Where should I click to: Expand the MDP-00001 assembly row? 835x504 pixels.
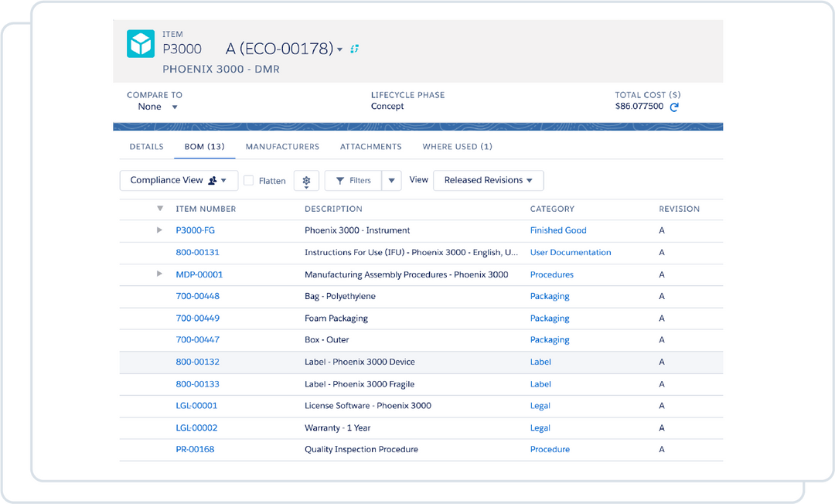[159, 274]
